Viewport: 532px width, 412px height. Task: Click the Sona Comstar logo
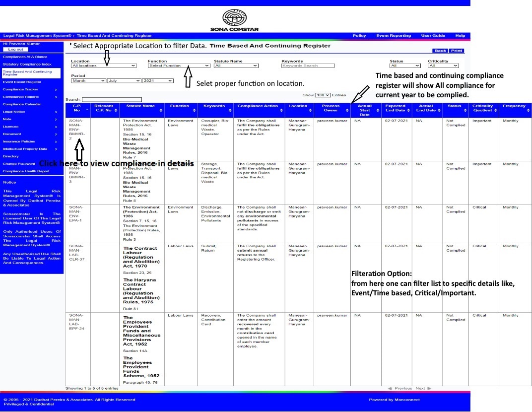point(234,20)
